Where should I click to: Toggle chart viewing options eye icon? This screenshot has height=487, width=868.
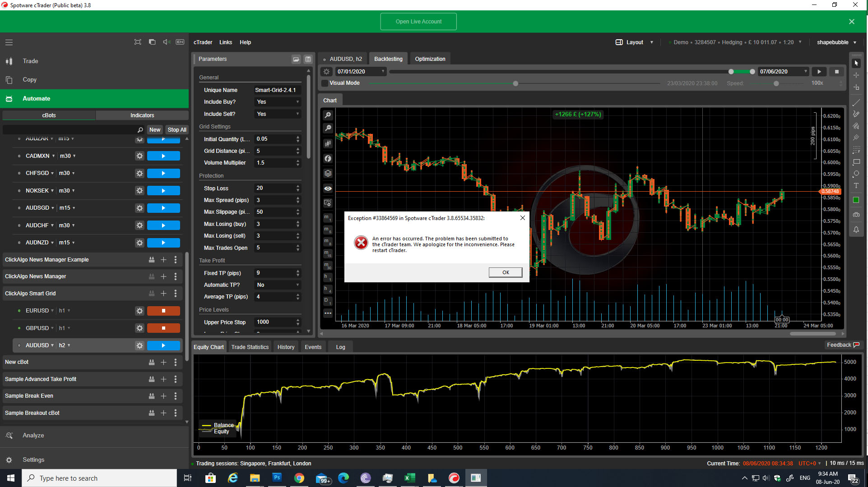point(328,188)
